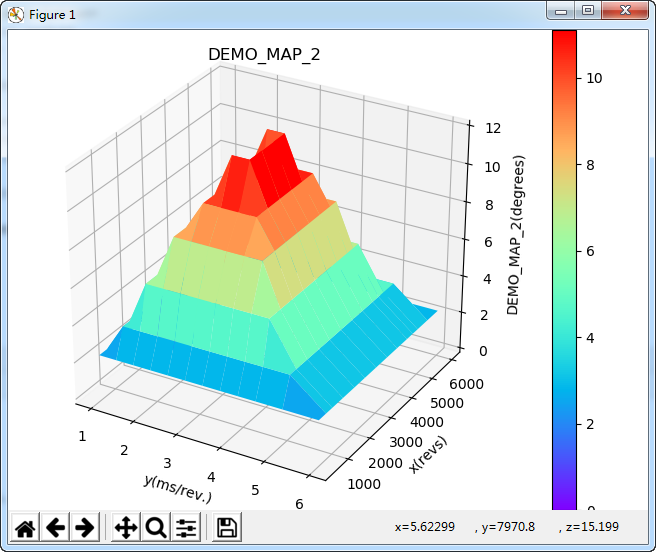Click the y-axis tick label 6

[299, 504]
